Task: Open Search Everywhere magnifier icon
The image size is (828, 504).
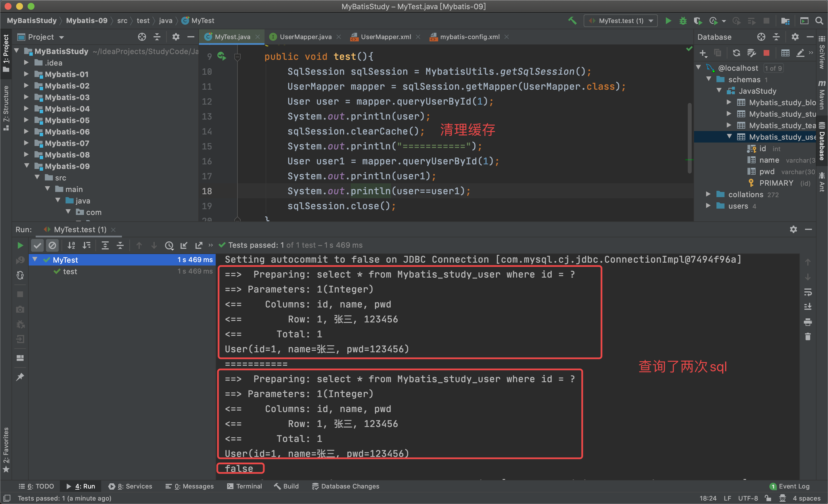Action: pos(819,20)
